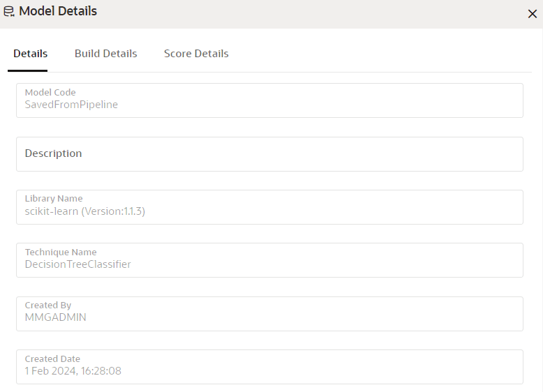The image size is (543, 392).
Task: Close the Model Details dialog
Action: point(533,14)
